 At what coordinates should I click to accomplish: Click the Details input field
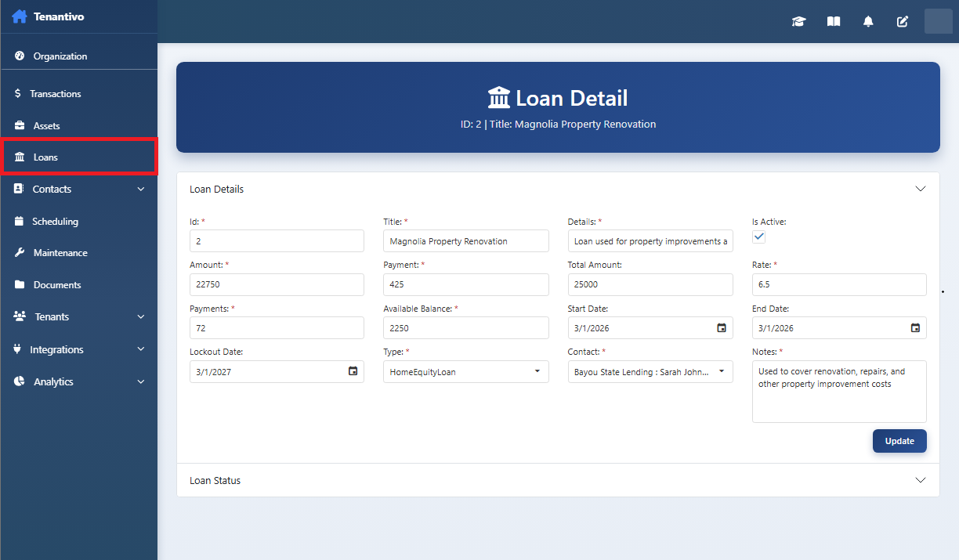650,241
